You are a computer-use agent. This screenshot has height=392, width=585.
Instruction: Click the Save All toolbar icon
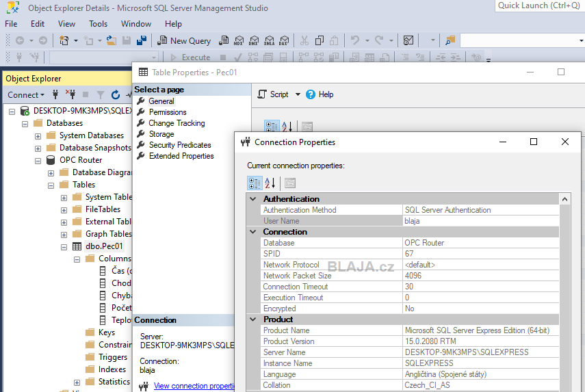click(x=142, y=40)
